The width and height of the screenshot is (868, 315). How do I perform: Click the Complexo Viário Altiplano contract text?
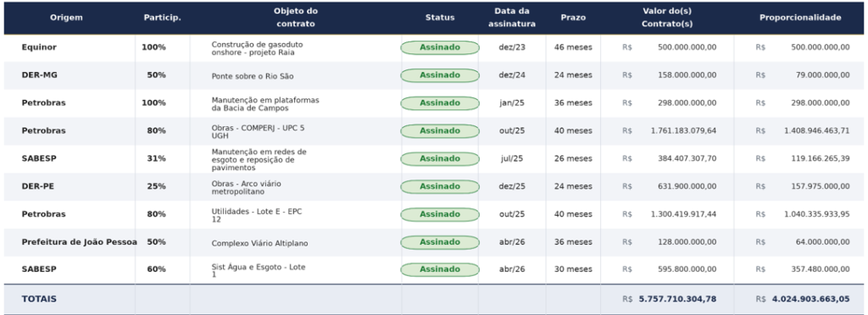click(259, 243)
